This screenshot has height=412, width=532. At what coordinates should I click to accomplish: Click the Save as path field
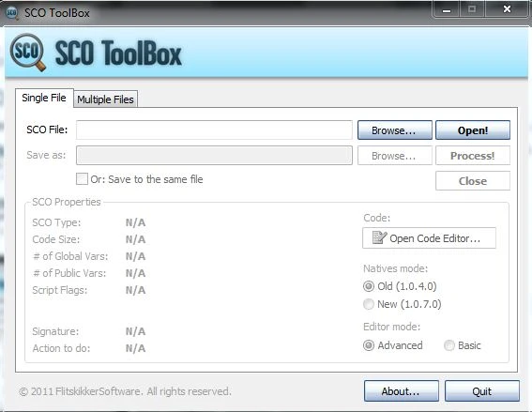tap(214, 156)
